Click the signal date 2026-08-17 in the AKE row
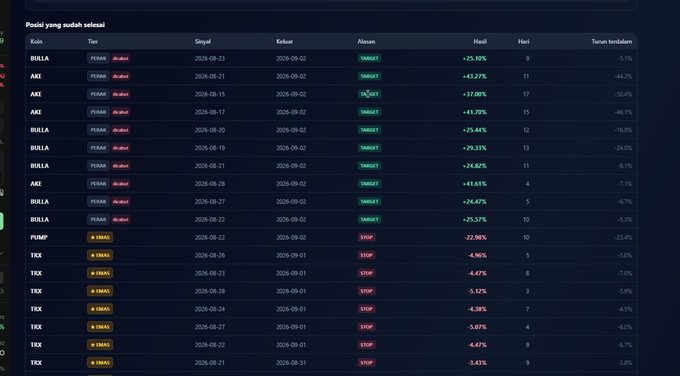Image resolution: width=680 pixels, height=376 pixels. pyautogui.click(x=210, y=112)
